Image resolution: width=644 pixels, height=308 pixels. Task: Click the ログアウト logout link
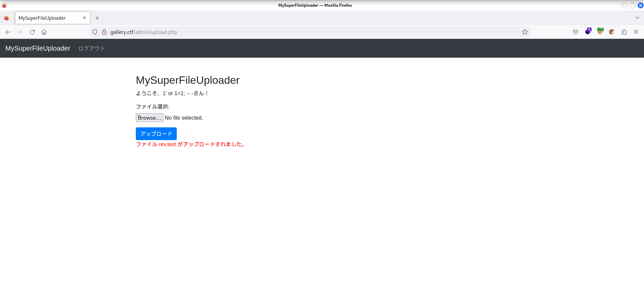[x=92, y=48]
